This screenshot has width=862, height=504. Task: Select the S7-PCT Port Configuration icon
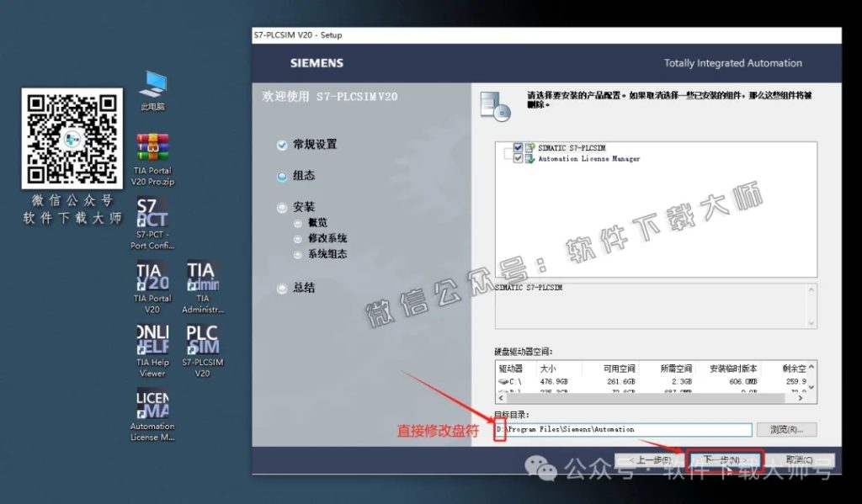(152, 210)
